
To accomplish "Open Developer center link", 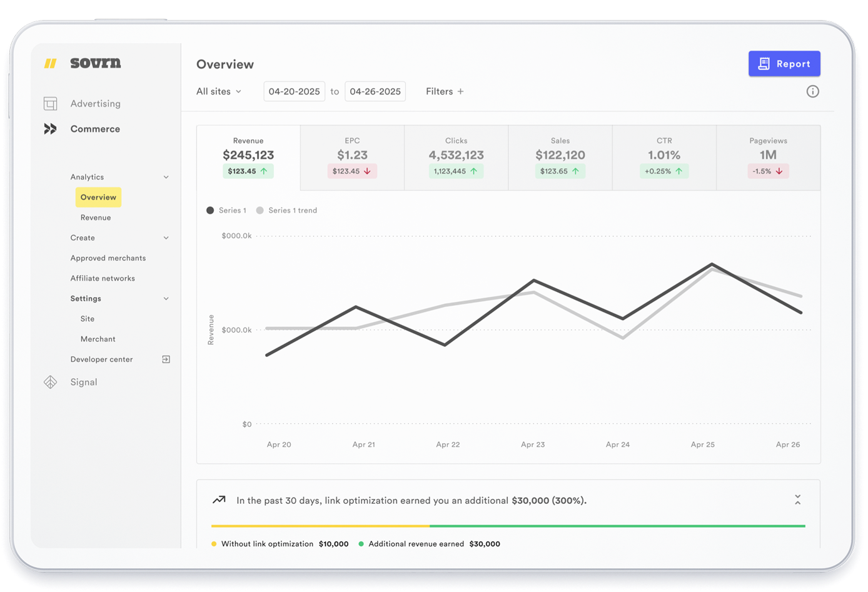I will pyautogui.click(x=101, y=359).
